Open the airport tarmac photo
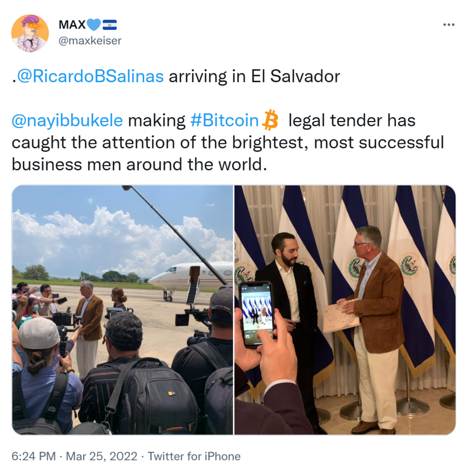This screenshot has width=465, height=476. click(122, 310)
